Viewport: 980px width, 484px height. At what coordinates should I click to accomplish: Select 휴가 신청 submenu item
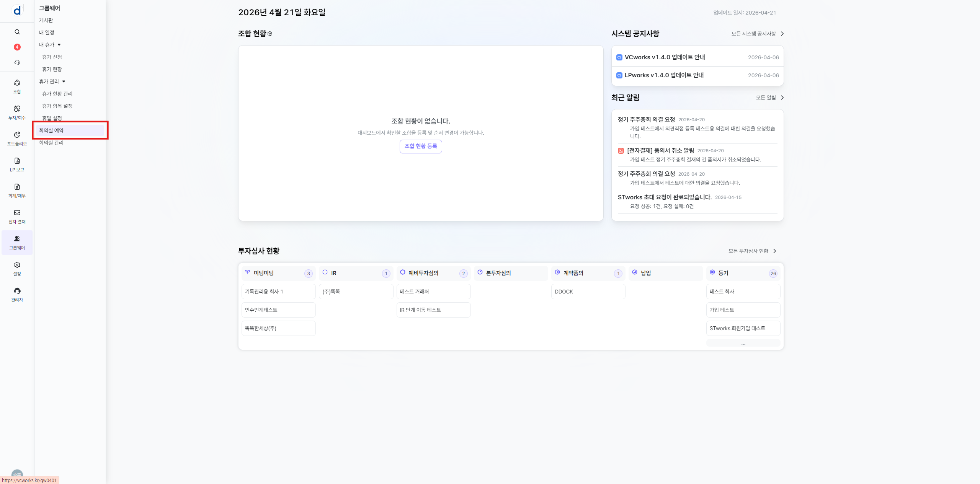(x=52, y=57)
